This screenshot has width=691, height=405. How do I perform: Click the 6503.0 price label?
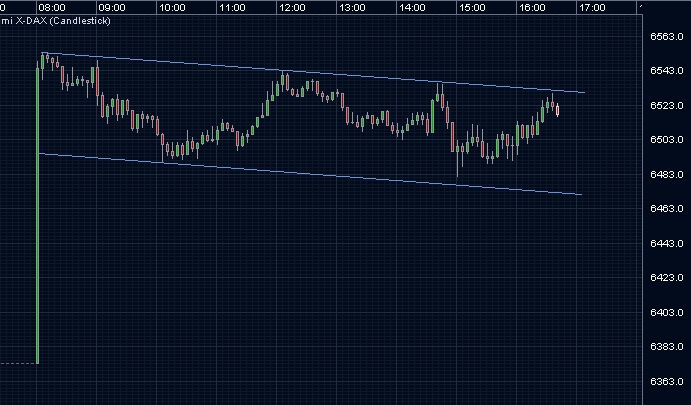667,140
